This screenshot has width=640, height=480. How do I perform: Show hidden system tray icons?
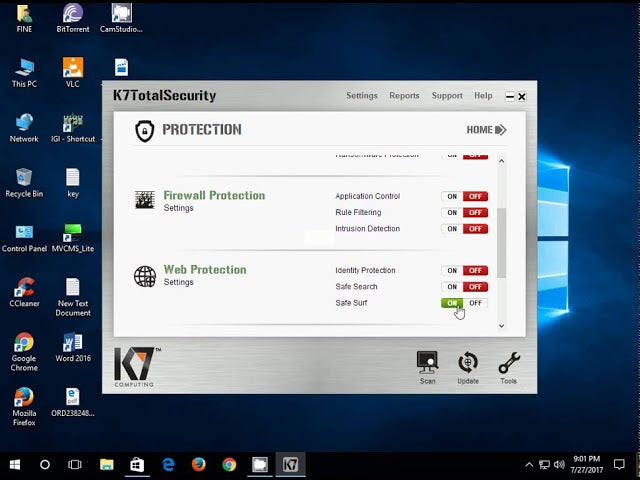click(529, 464)
